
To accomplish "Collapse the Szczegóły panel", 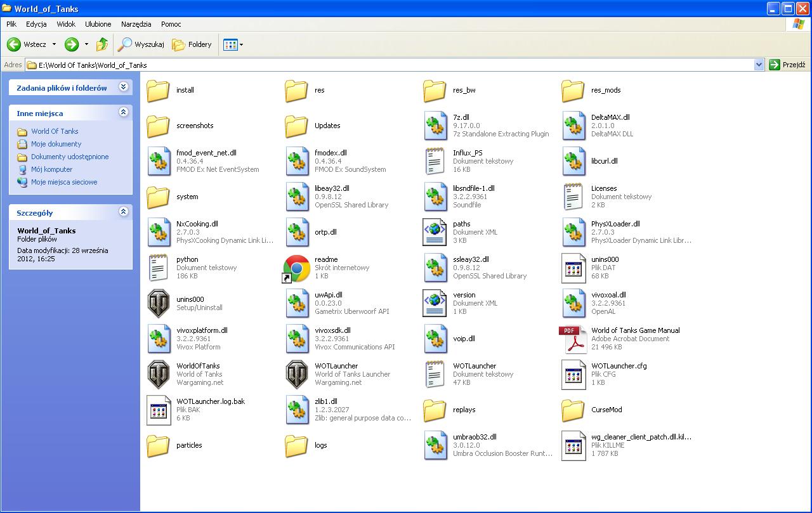I will point(124,212).
